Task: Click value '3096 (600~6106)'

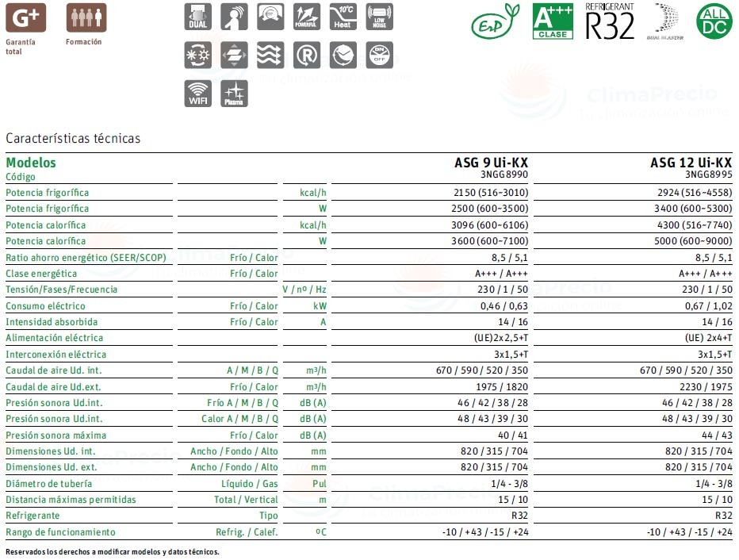Action: click(x=490, y=224)
